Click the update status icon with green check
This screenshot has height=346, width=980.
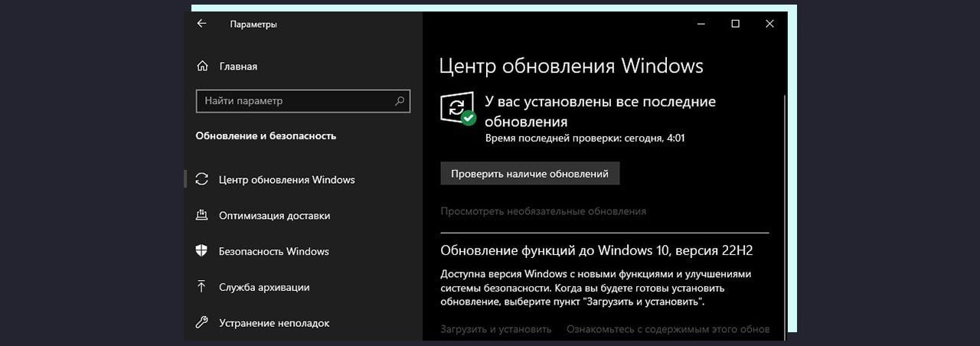(x=458, y=109)
